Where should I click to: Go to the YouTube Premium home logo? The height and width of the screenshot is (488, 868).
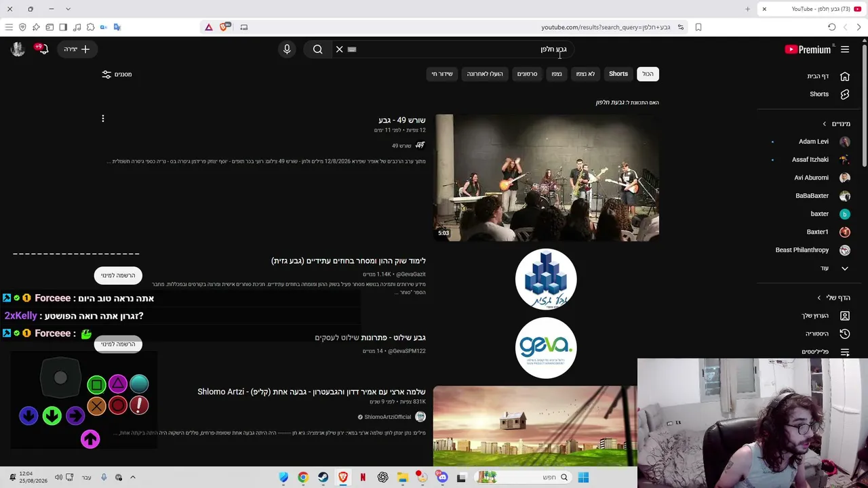[808, 49]
